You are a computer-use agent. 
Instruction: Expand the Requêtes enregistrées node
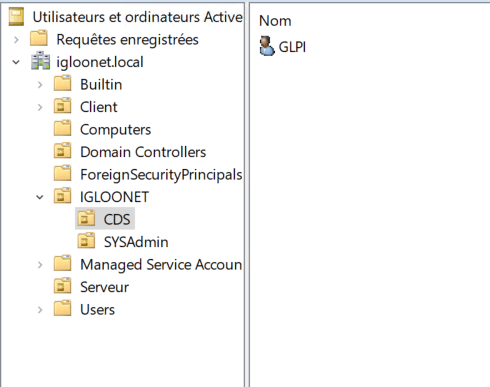pos(16,40)
